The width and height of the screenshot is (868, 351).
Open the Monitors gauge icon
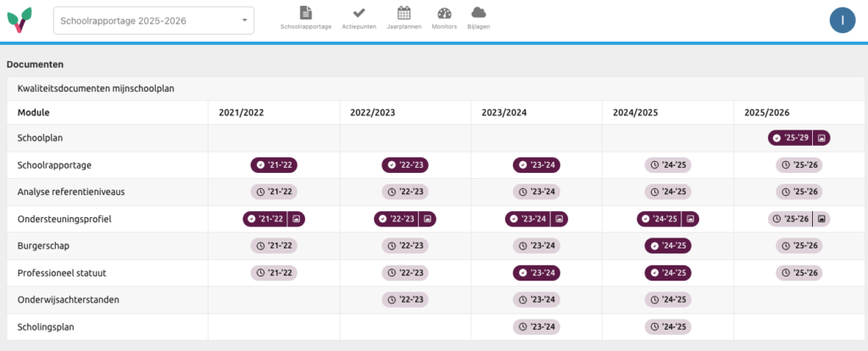444,13
